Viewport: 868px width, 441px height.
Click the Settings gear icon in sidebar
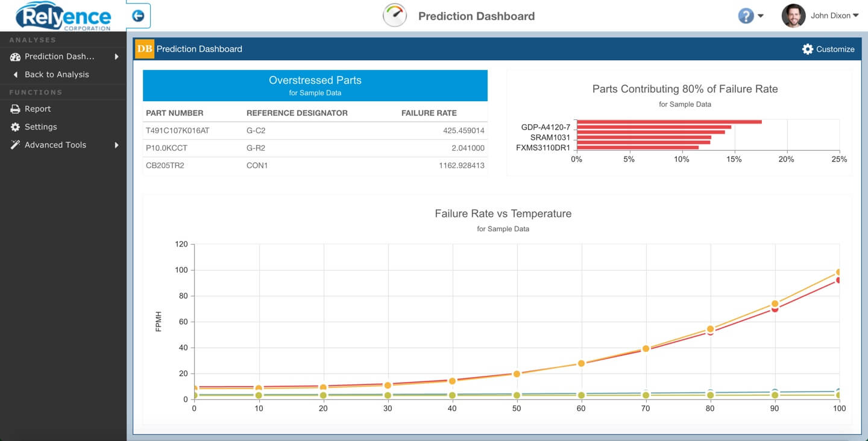pyautogui.click(x=14, y=127)
